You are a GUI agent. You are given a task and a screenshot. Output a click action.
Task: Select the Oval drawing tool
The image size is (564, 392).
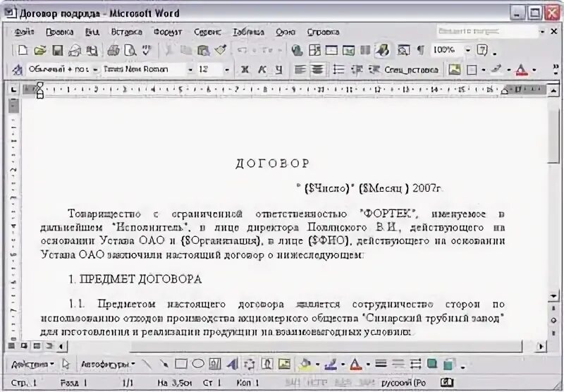[198, 365]
